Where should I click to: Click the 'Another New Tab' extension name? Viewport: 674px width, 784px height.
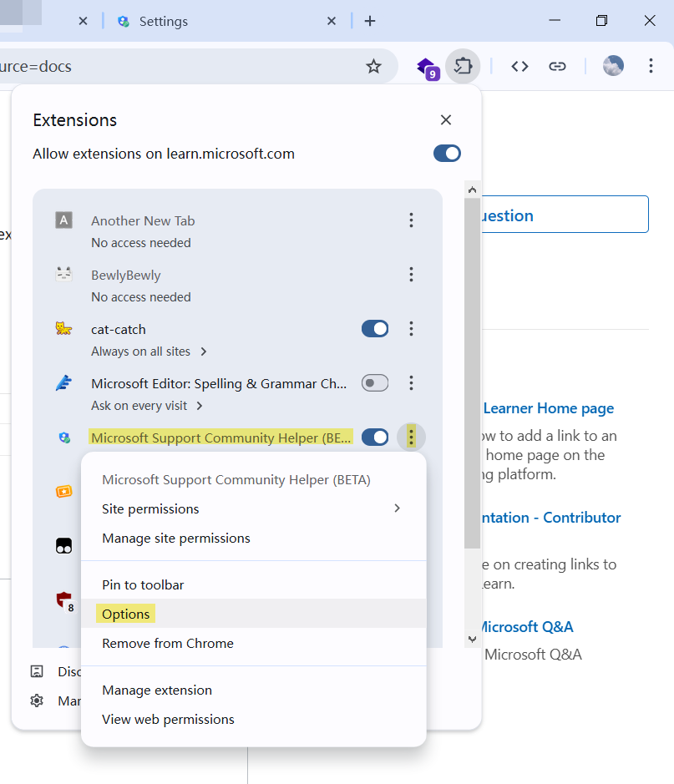[x=143, y=220]
